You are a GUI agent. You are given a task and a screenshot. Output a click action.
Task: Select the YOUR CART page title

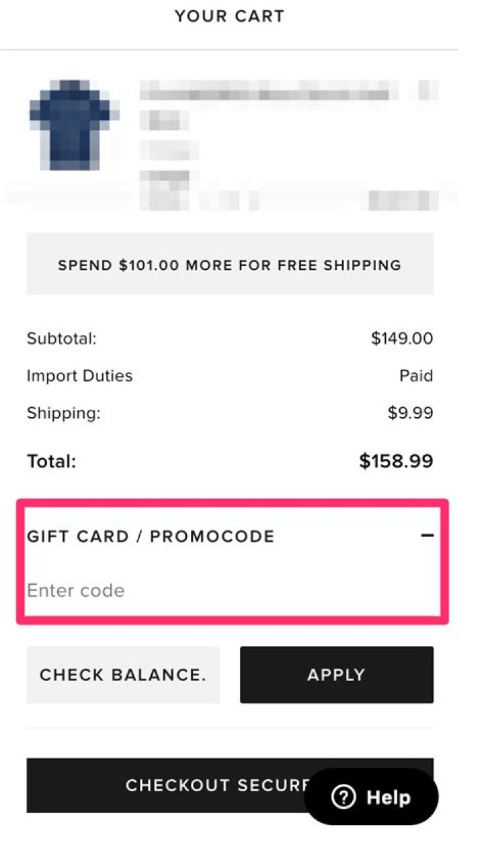[229, 15]
